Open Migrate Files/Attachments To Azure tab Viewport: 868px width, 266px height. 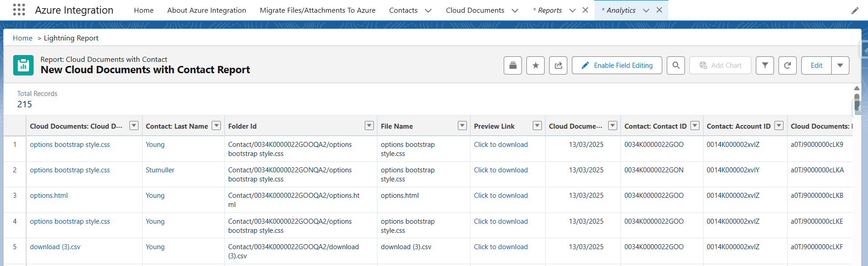tap(317, 10)
